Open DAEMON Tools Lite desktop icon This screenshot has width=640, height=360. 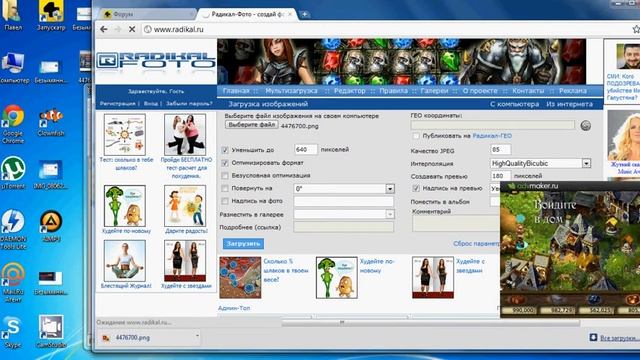pos(13,229)
